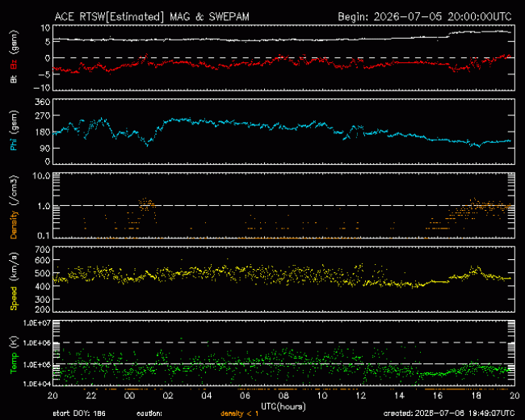This screenshot has height=420, width=525.
Task: Click the '1.0E+06' tick on Temp plot
Action: point(37,343)
